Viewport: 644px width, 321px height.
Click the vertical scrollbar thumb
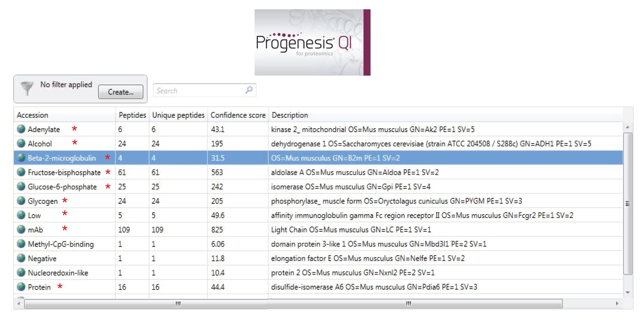(628, 203)
